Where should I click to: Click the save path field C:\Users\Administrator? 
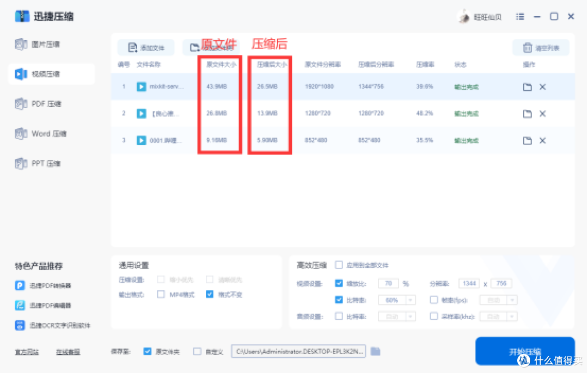[x=298, y=351]
